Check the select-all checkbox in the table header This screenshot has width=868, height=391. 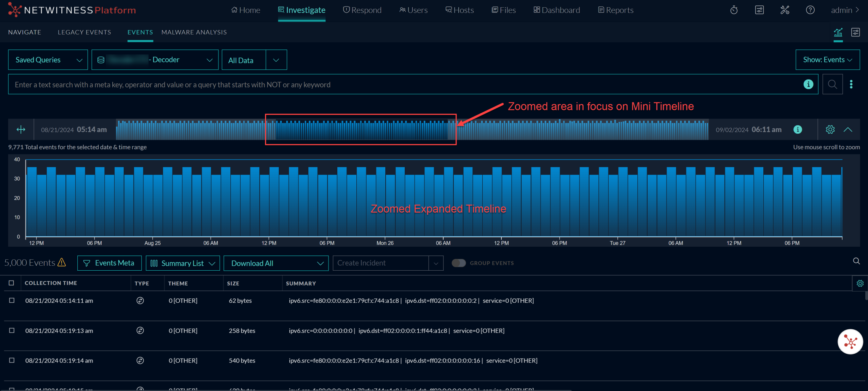point(11,283)
